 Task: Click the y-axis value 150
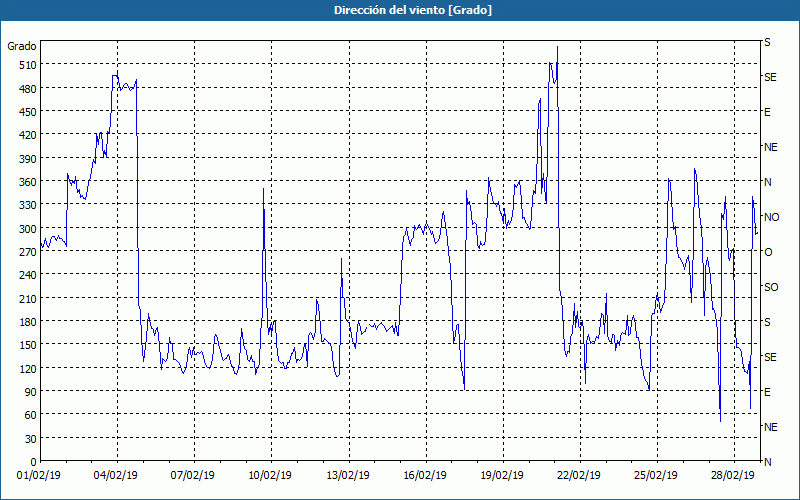pos(28,345)
